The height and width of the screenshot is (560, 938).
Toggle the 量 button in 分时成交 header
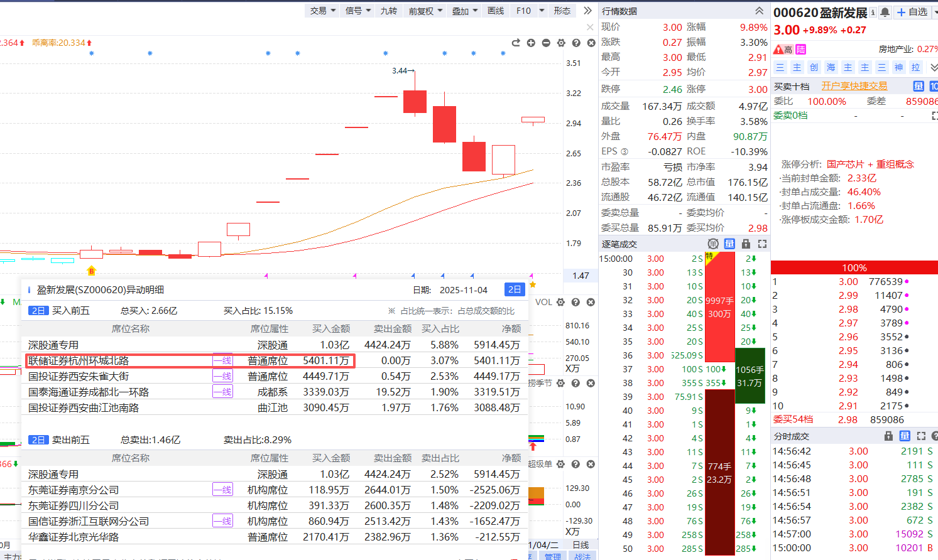[905, 436]
